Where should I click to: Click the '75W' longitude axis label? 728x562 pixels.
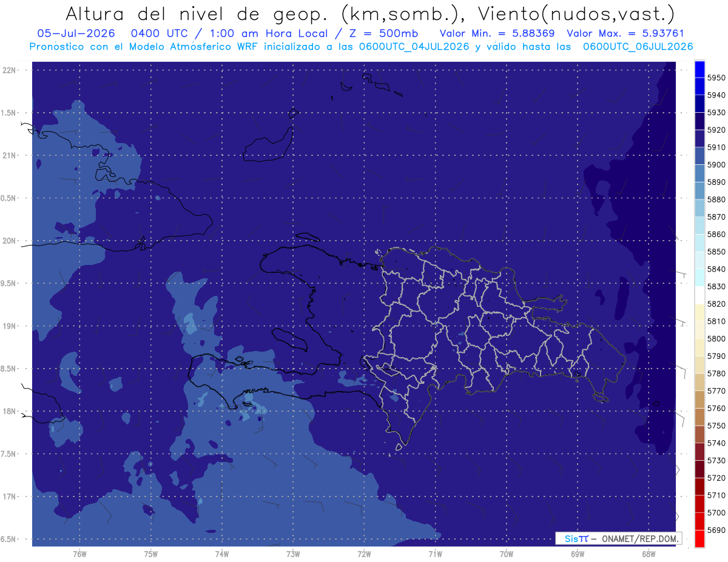151,554
